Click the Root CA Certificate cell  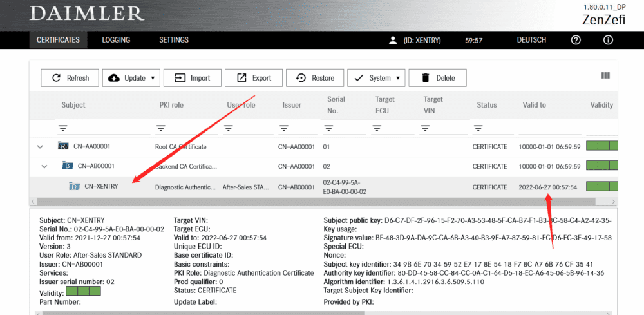[x=181, y=146]
